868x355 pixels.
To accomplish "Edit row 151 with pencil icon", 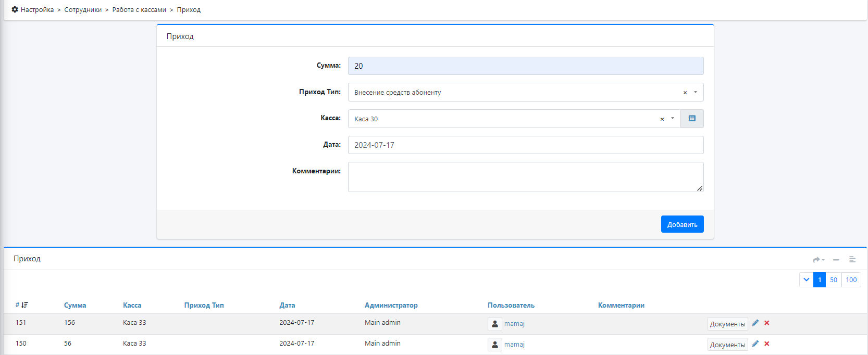I will pyautogui.click(x=755, y=323).
